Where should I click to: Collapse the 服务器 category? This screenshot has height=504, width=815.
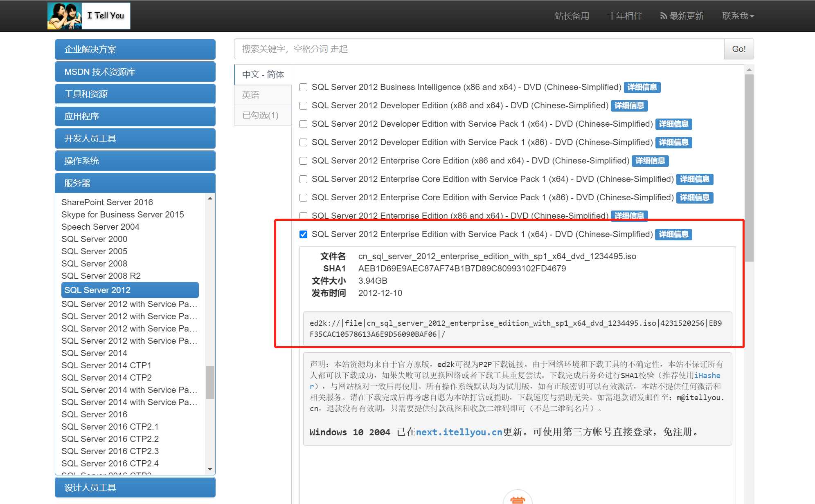click(135, 183)
